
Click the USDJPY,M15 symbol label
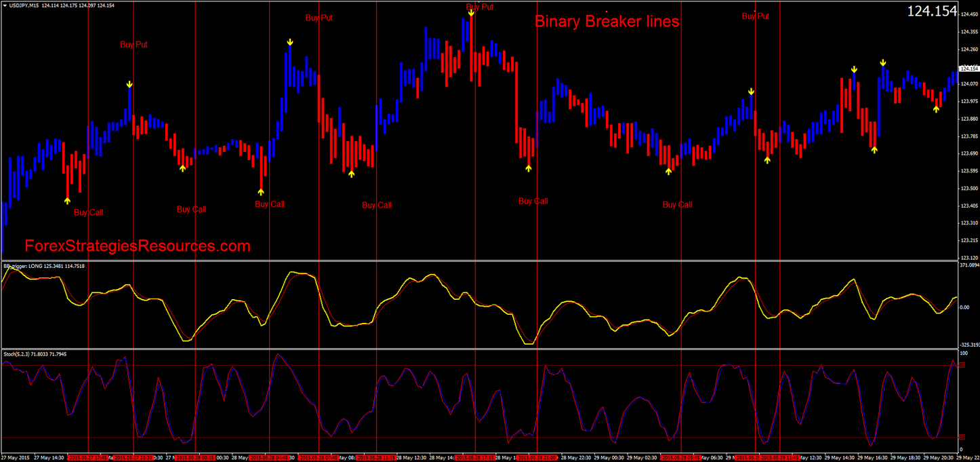coord(24,5)
